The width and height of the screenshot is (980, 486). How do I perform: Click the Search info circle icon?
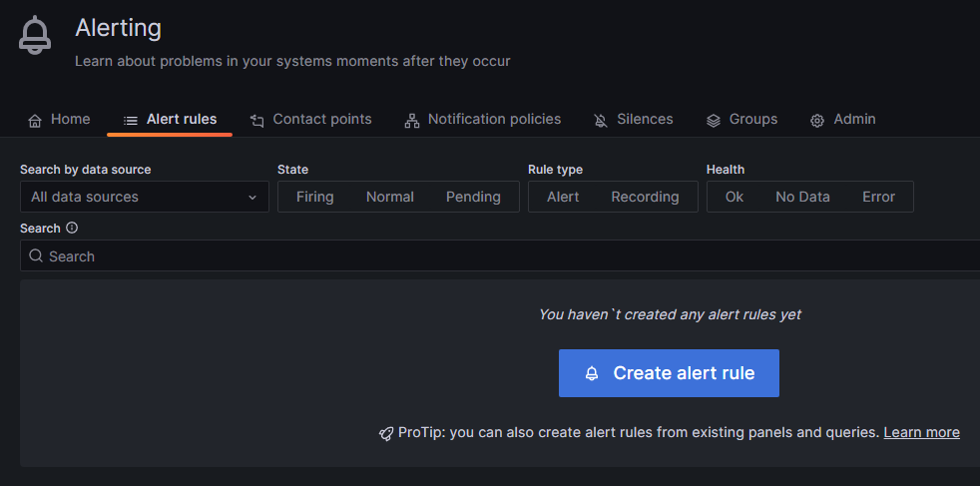(72, 228)
